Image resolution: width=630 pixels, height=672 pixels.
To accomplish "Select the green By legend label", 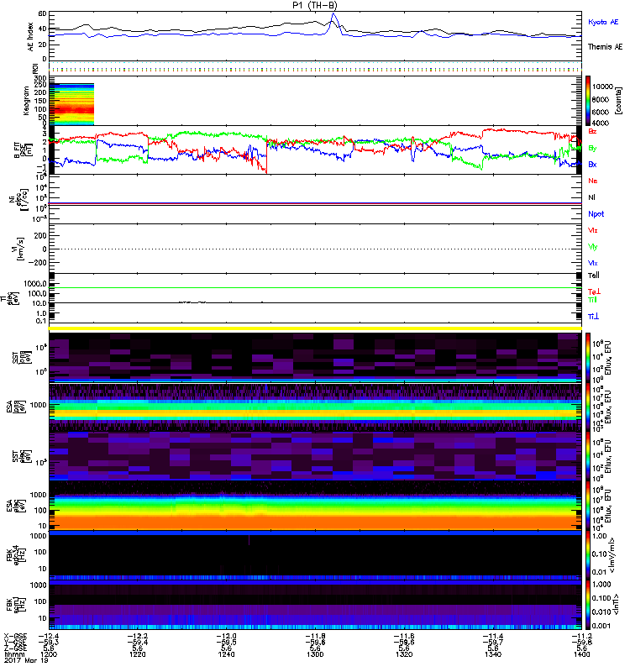I will click(x=593, y=149).
